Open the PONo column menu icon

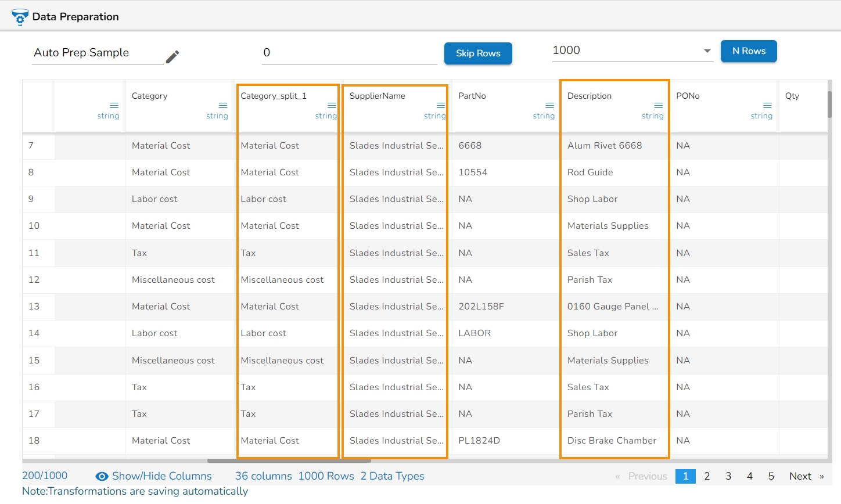click(767, 105)
